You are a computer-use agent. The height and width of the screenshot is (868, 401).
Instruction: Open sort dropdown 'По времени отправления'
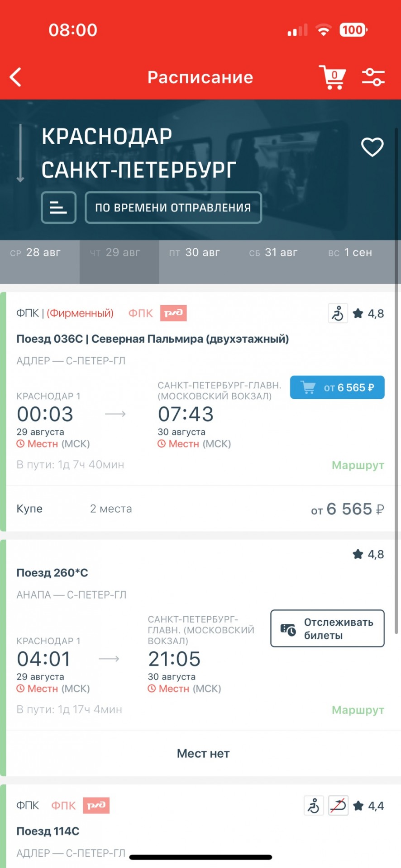173,208
